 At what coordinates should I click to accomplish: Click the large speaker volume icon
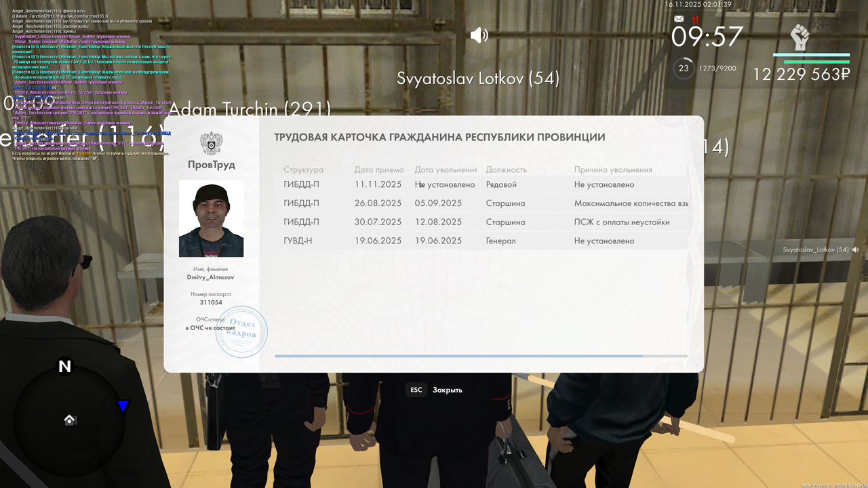tap(479, 35)
